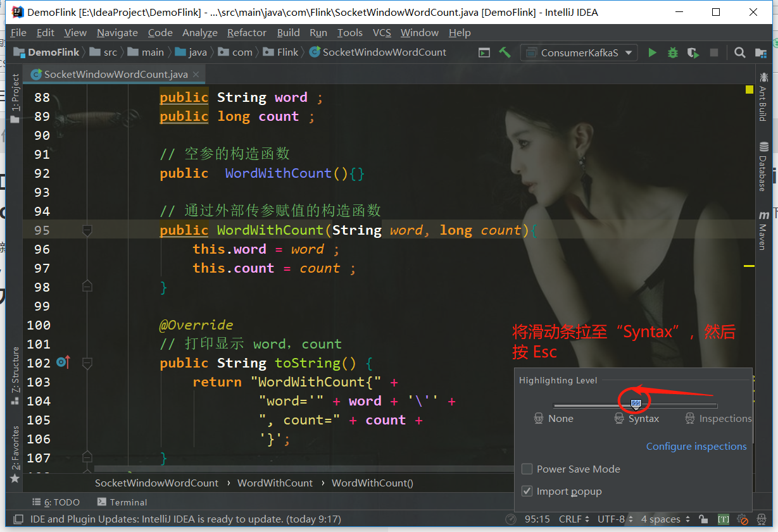This screenshot has height=532, width=778.
Task: Uncheck Import popup option
Action: click(x=527, y=491)
